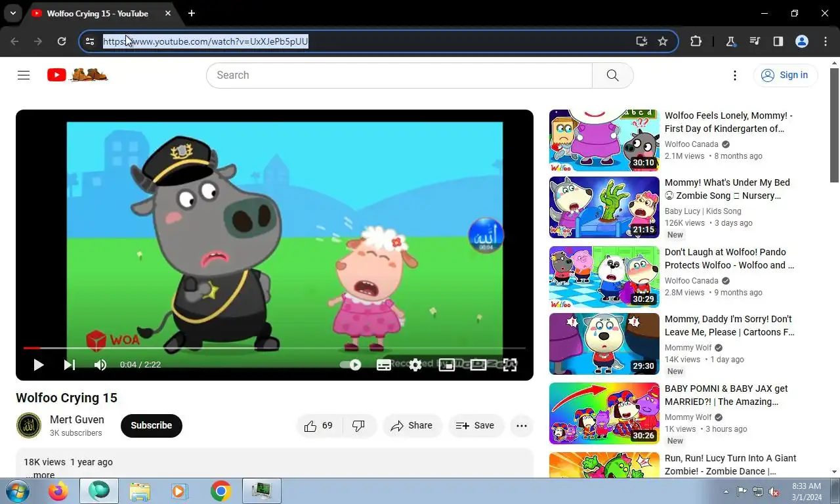Screen dimensions: 840x504
Task: Reload the page
Action: point(62,41)
